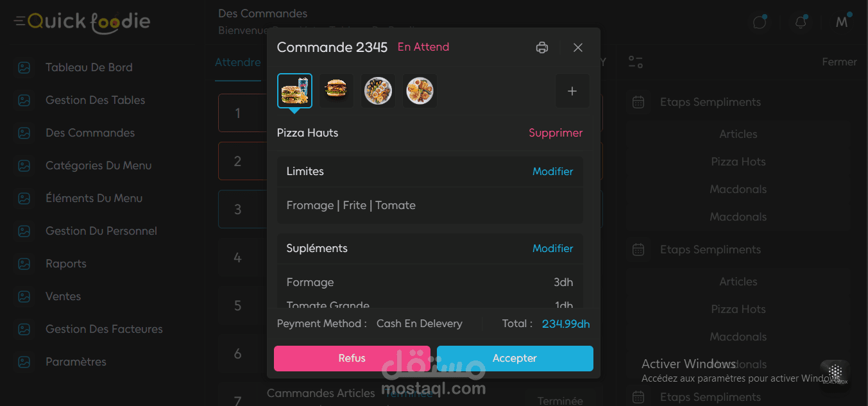Reject the order with Refus
868x406 pixels.
coord(352,359)
